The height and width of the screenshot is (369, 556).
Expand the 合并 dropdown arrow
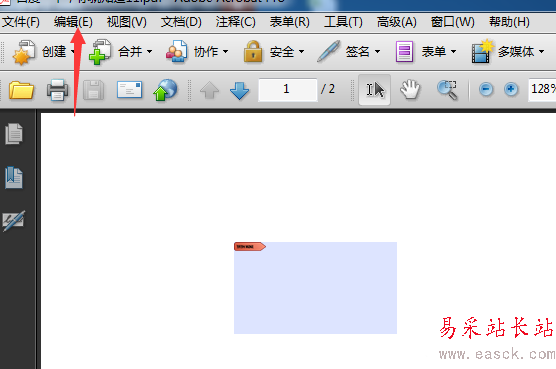(x=150, y=52)
